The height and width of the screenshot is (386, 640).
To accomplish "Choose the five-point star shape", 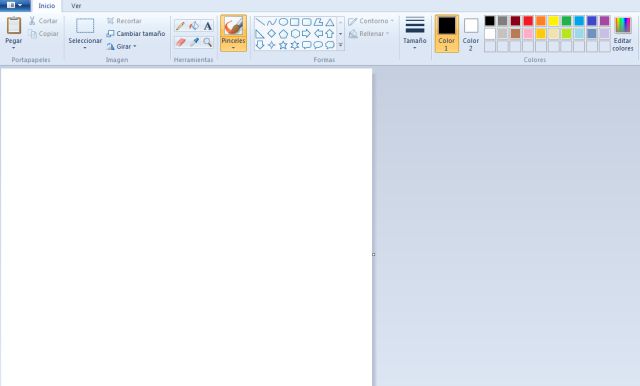I will tap(283, 45).
